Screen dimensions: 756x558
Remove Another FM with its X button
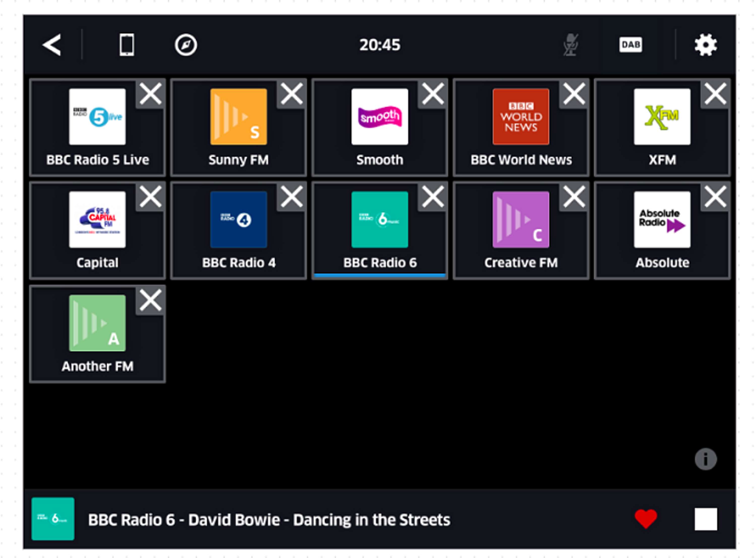coord(151,300)
